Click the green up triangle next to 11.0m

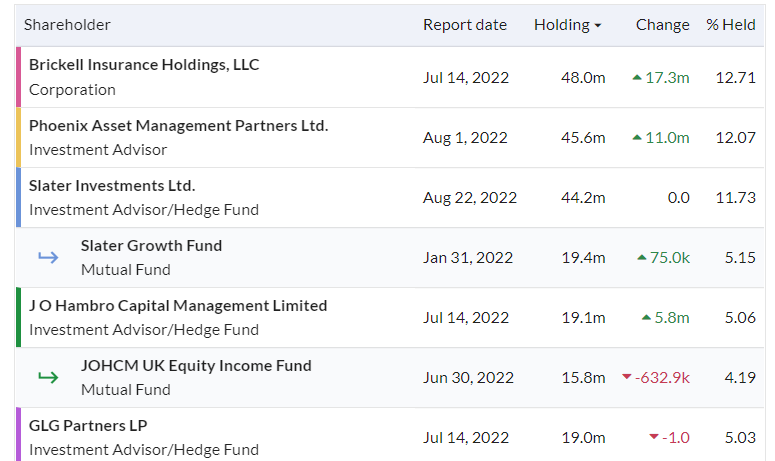637,137
